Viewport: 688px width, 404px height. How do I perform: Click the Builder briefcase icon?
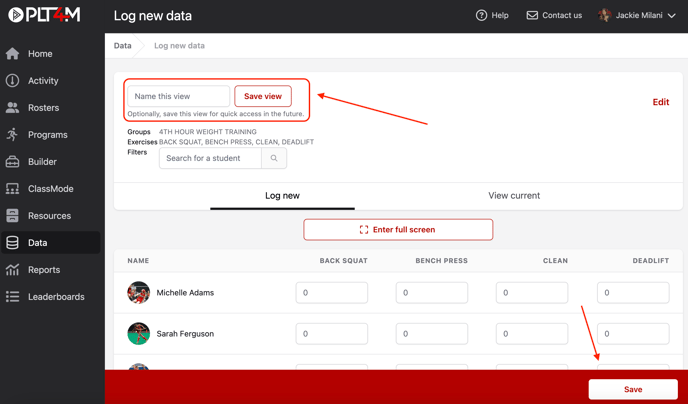13,162
